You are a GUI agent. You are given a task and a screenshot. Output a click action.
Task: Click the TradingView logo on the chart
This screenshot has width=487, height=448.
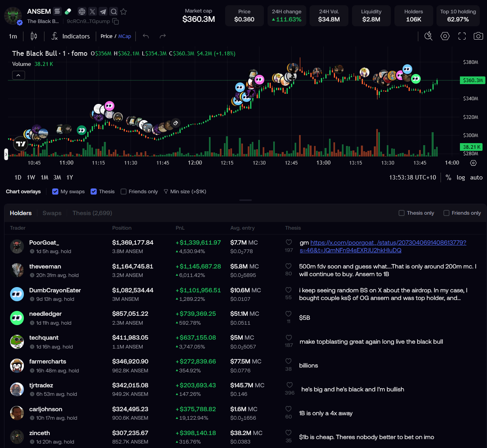[20, 144]
